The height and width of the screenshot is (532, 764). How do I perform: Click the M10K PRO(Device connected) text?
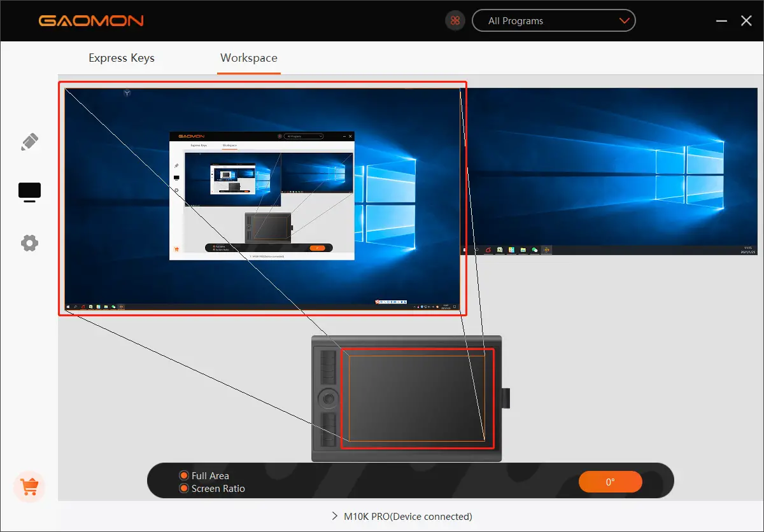coord(408,516)
